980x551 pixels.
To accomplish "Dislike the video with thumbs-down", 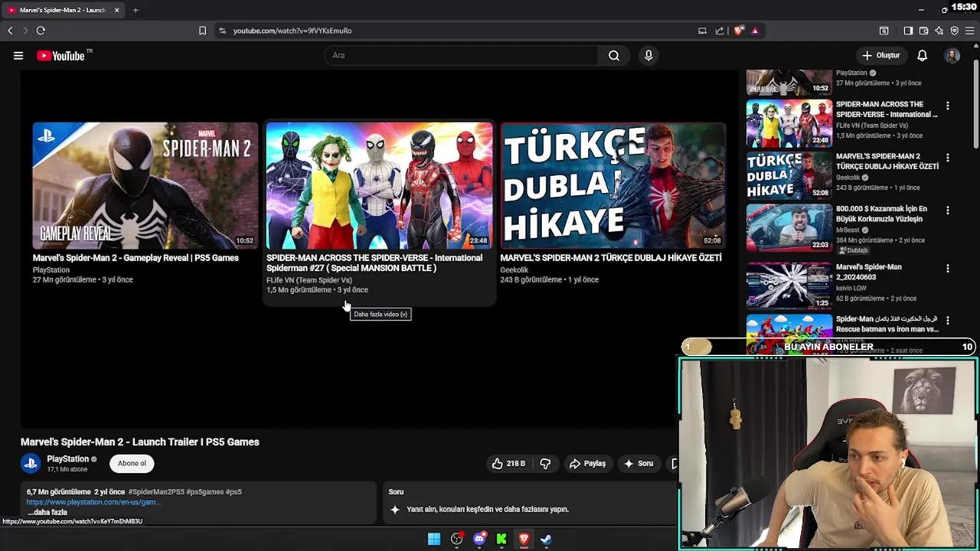I will tap(545, 463).
